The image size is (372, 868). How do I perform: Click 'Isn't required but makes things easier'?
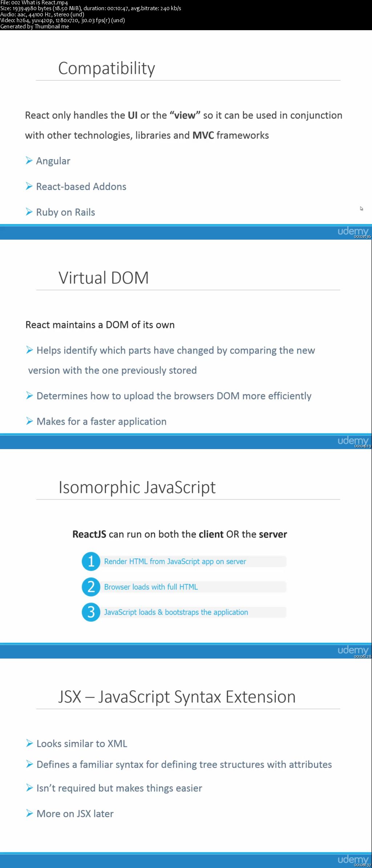[119, 788]
